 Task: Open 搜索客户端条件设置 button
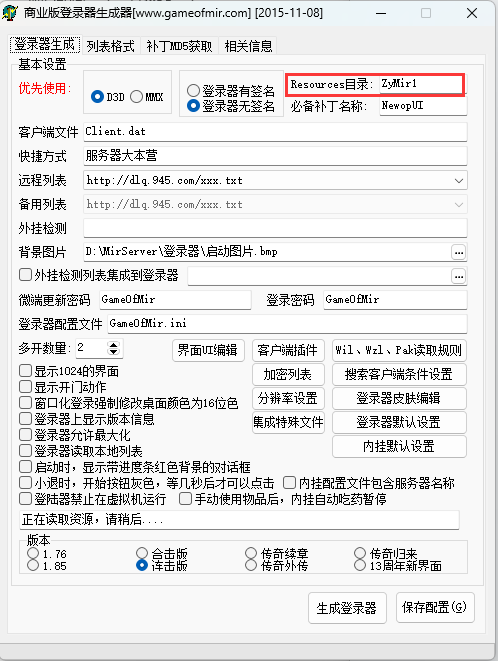[399, 374]
